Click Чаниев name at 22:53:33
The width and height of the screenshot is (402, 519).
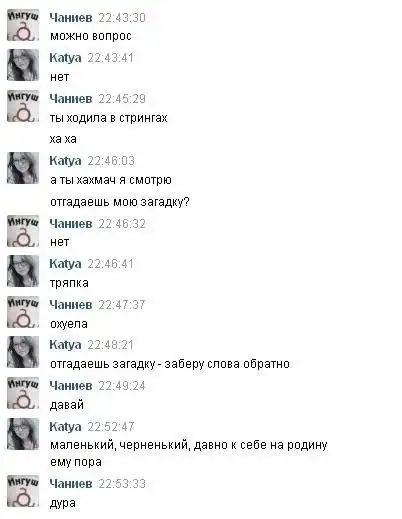point(71,484)
